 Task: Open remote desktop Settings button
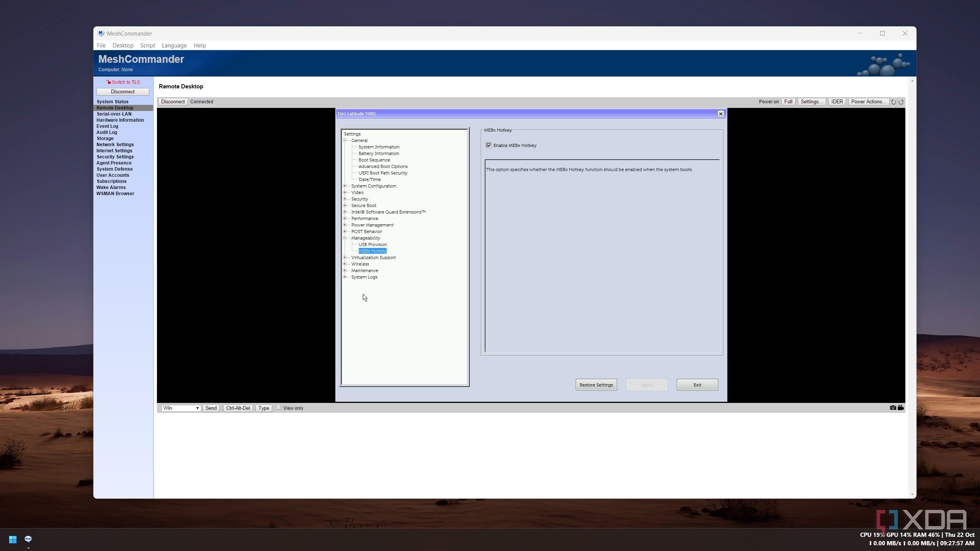(812, 101)
